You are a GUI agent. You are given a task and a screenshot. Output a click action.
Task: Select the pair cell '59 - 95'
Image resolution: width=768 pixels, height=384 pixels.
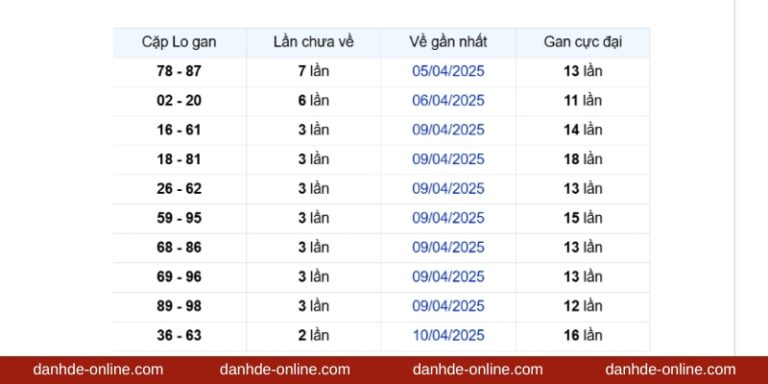click(179, 218)
